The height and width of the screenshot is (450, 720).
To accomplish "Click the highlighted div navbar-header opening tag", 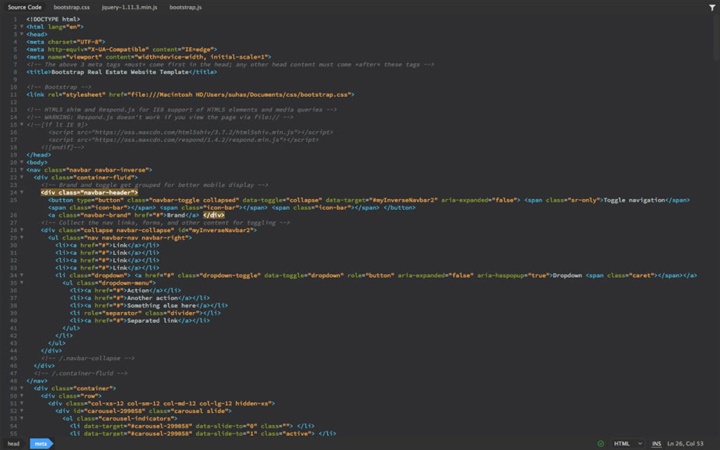I will coord(89,192).
